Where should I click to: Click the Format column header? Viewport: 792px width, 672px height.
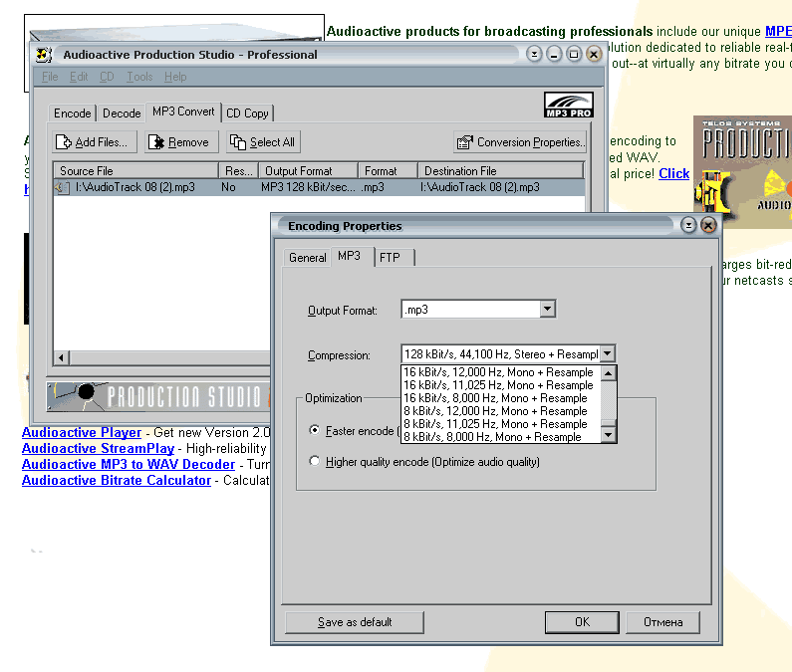(x=388, y=170)
